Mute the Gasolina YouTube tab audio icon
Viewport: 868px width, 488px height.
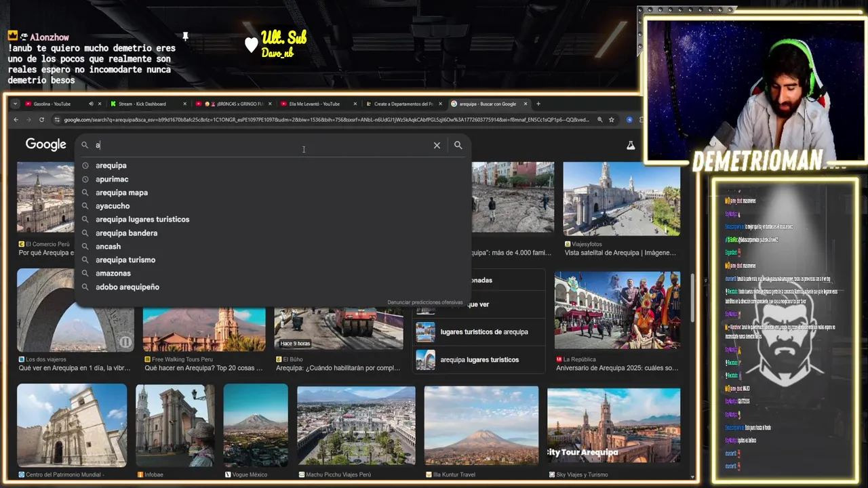pyautogui.click(x=91, y=104)
